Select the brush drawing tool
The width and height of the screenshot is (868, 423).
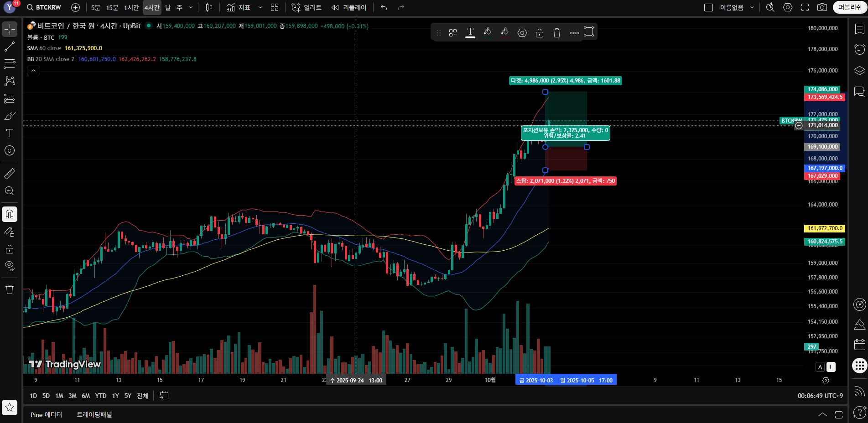point(10,116)
